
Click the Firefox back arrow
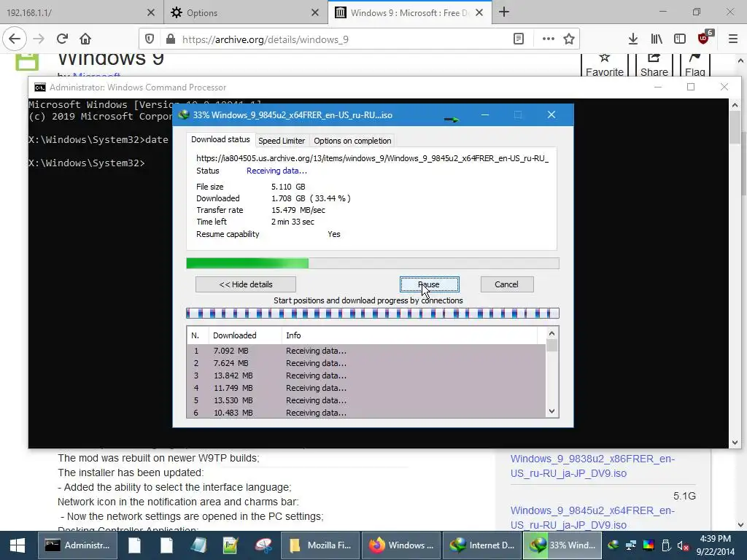(x=15, y=39)
